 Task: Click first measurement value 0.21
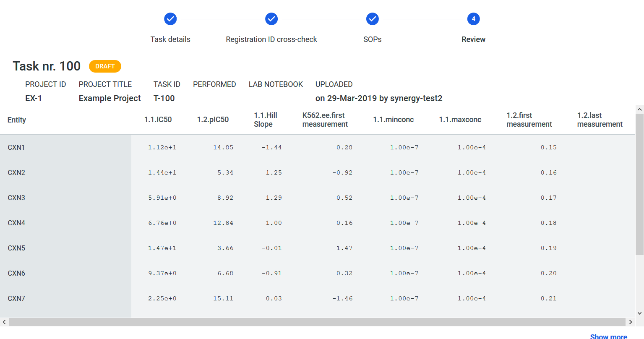pos(549,298)
